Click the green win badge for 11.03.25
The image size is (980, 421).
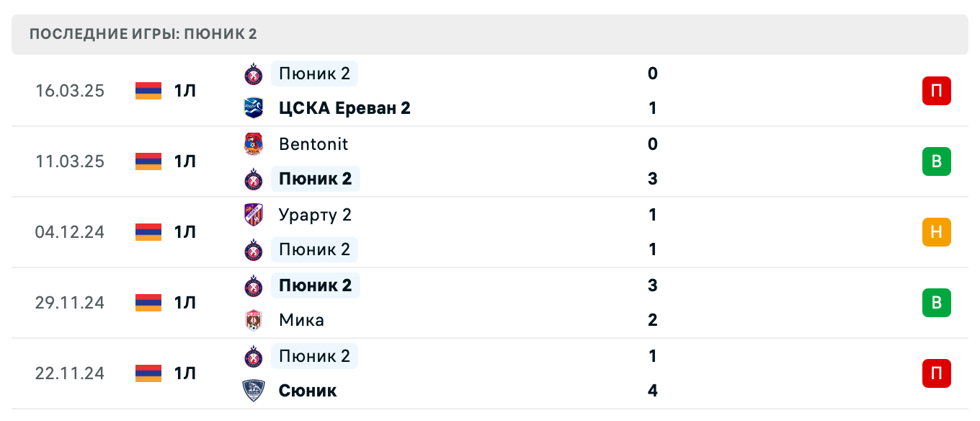(x=936, y=161)
